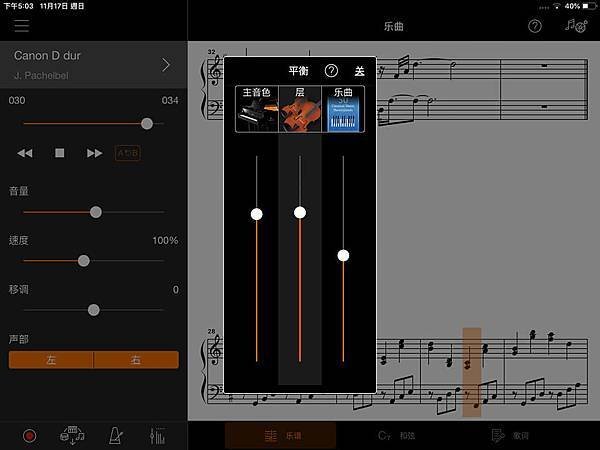Image resolution: width=600 pixels, height=450 pixels.
Task: Open help icon in 平衡 popup
Action: (x=331, y=71)
